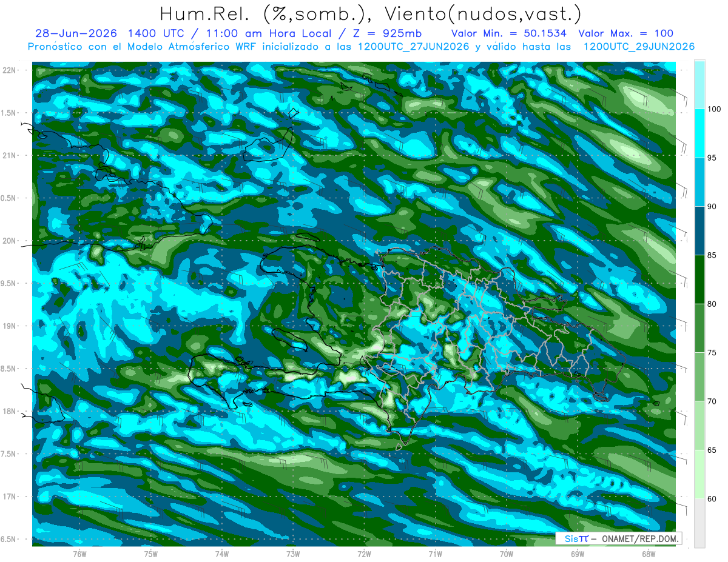This screenshot has height=562, width=728.
Task: Click the 'Sisπ – ONAMET/REP.DOM.' credit label
Action: pos(618,538)
